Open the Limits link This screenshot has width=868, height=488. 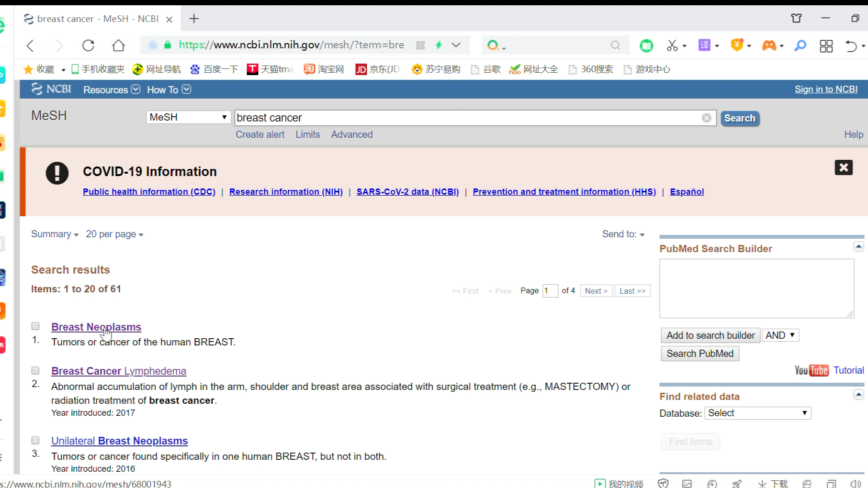307,134
